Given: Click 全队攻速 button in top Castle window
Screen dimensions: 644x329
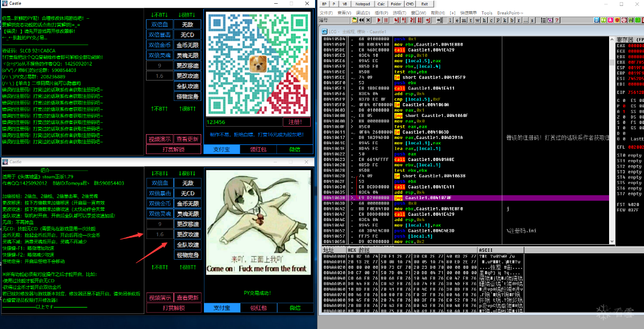Looking at the screenshot, I should [x=187, y=86].
